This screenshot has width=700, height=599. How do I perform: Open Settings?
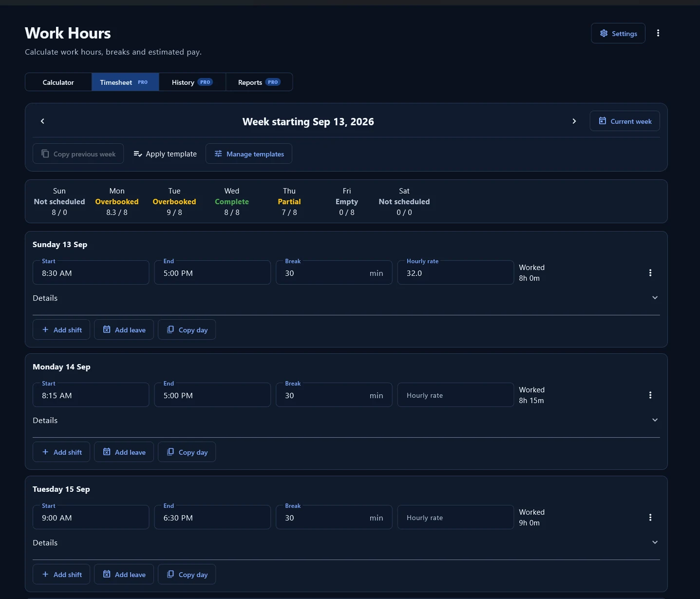pyautogui.click(x=618, y=33)
